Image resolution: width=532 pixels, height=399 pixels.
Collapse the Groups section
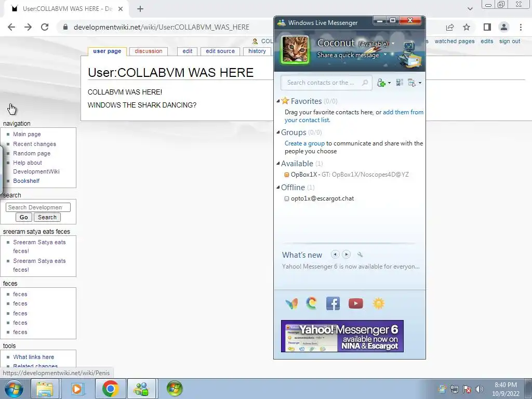pyautogui.click(x=278, y=132)
